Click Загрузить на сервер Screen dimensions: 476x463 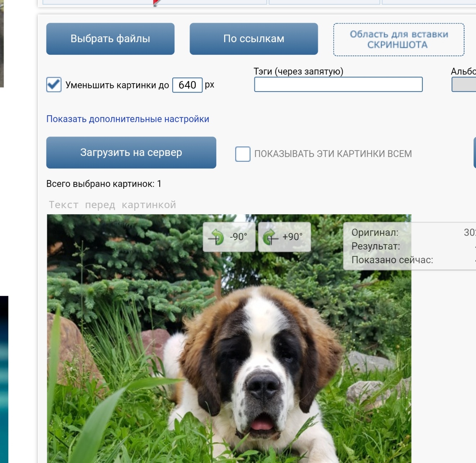[131, 153]
